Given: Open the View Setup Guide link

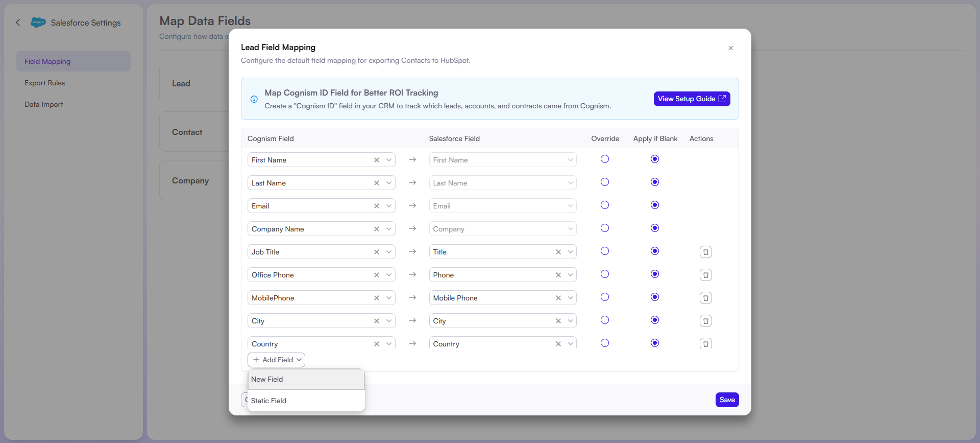Looking at the screenshot, I should (692, 99).
